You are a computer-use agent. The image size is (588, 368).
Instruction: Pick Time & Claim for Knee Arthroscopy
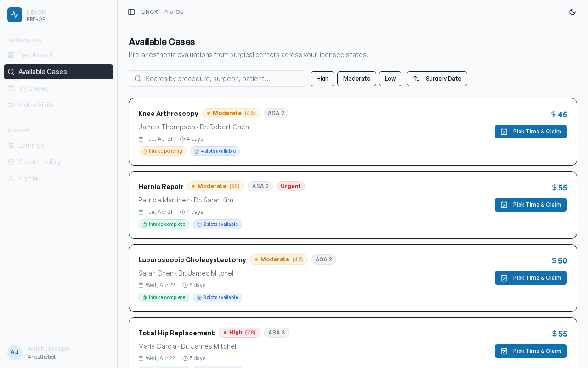531,132
